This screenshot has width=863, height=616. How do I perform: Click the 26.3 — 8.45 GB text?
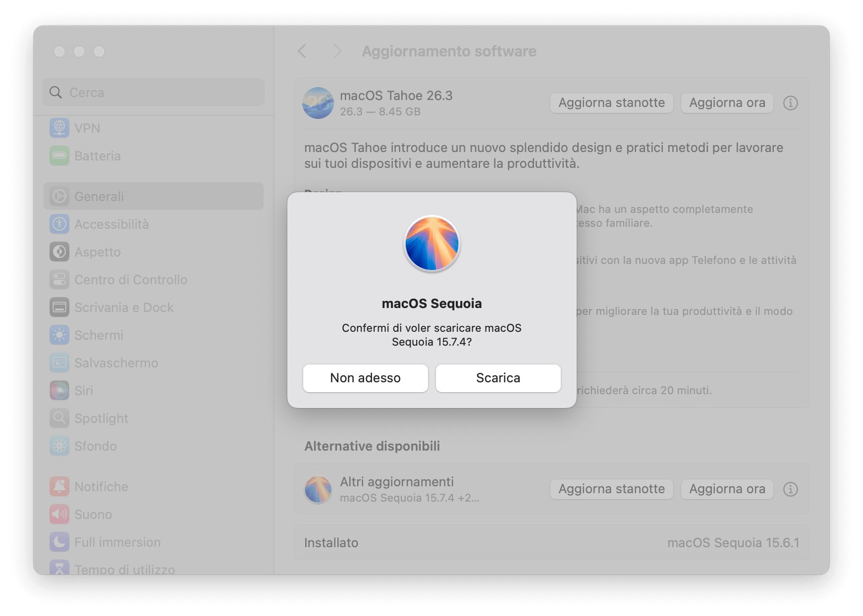380,112
